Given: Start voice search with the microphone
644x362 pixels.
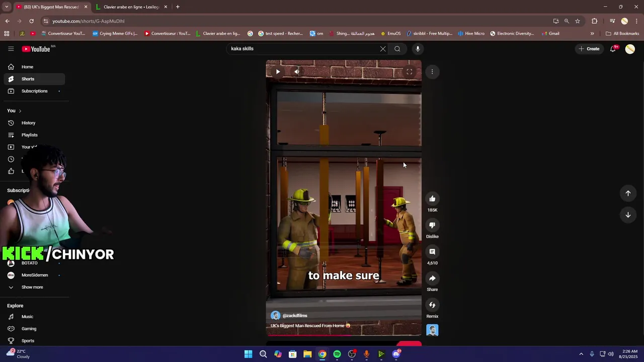Looking at the screenshot, I should (418, 49).
